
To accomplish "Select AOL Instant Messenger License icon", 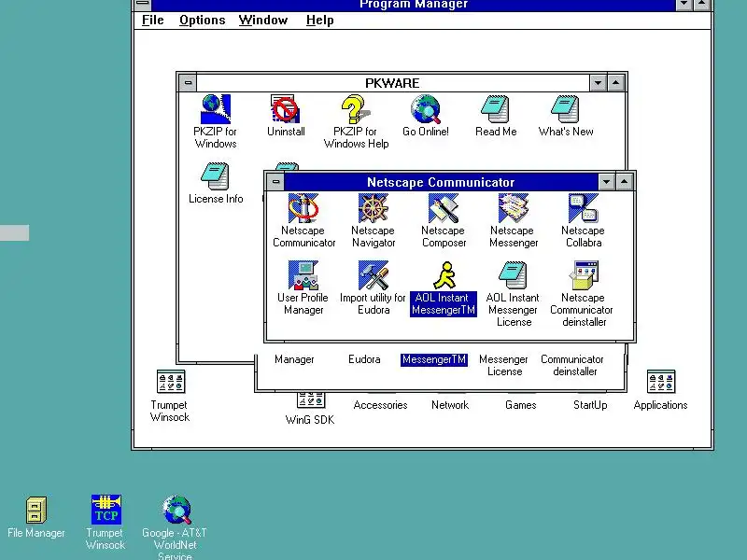I will point(513,275).
